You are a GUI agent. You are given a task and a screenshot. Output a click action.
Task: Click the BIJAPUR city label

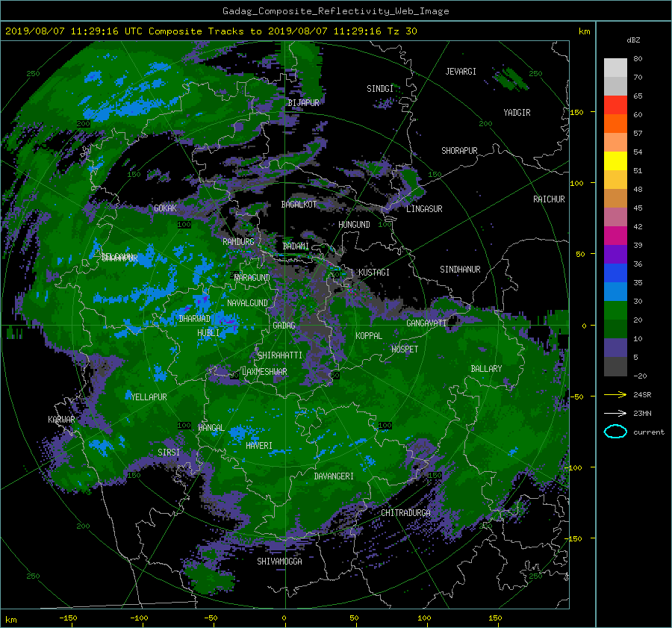pyautogui.click(x=303, y=103)
